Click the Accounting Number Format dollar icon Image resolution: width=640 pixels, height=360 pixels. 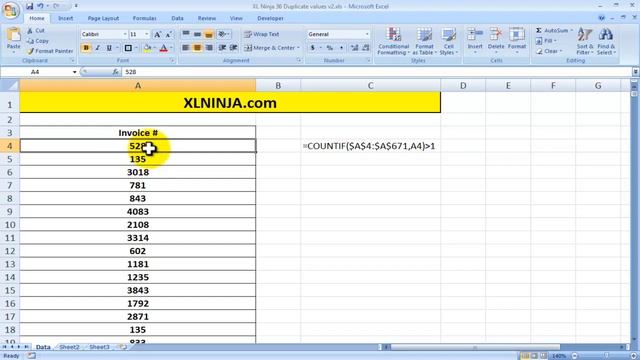[313, 48]
